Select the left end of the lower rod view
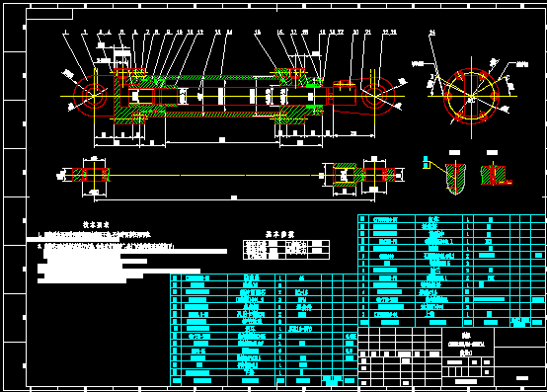The height and width of the screenshot is (392, 547). tap(92, 175)
